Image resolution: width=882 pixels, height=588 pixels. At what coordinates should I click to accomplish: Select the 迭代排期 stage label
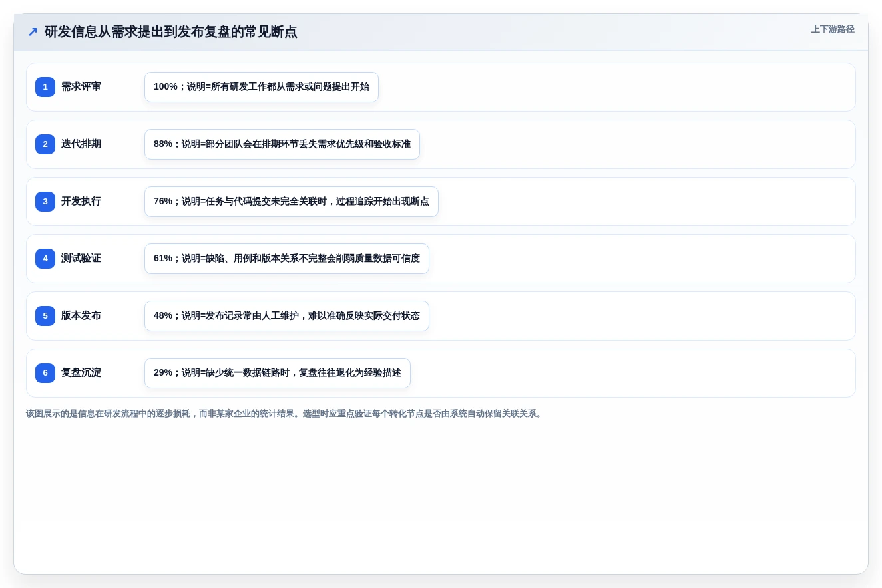[81, 144]
